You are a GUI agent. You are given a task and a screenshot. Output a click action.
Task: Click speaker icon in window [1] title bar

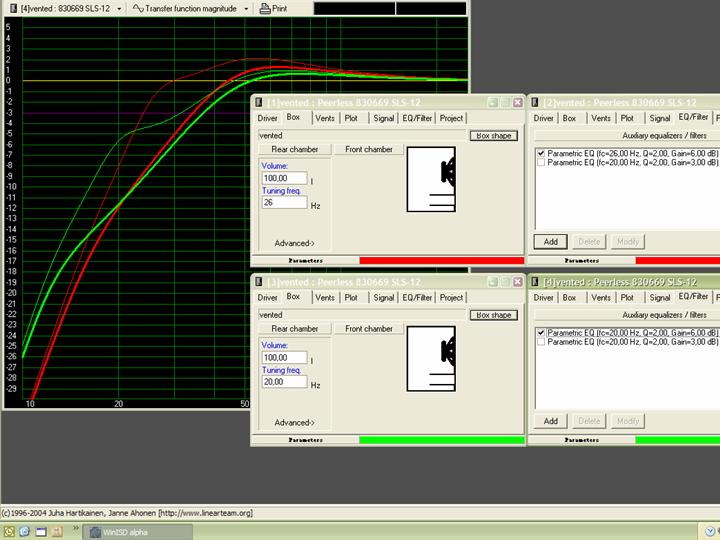click(260, 103)
